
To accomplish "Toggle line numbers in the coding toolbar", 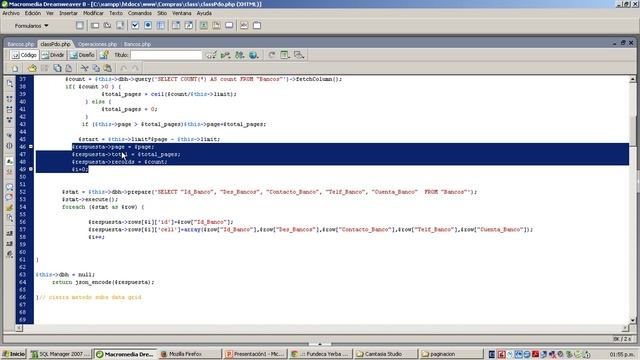I will [x=9, y=161].
